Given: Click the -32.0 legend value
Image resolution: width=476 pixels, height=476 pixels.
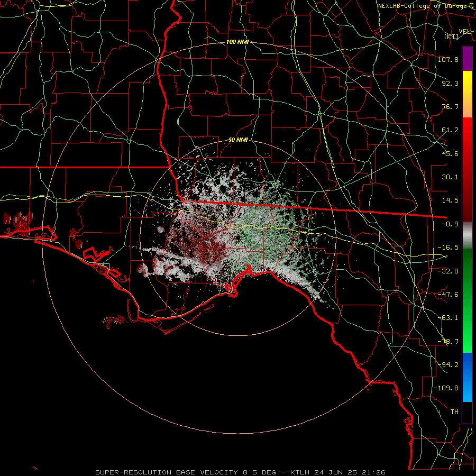Looking at the screenshot, I should pyautogui.click(x=448, y=271).
